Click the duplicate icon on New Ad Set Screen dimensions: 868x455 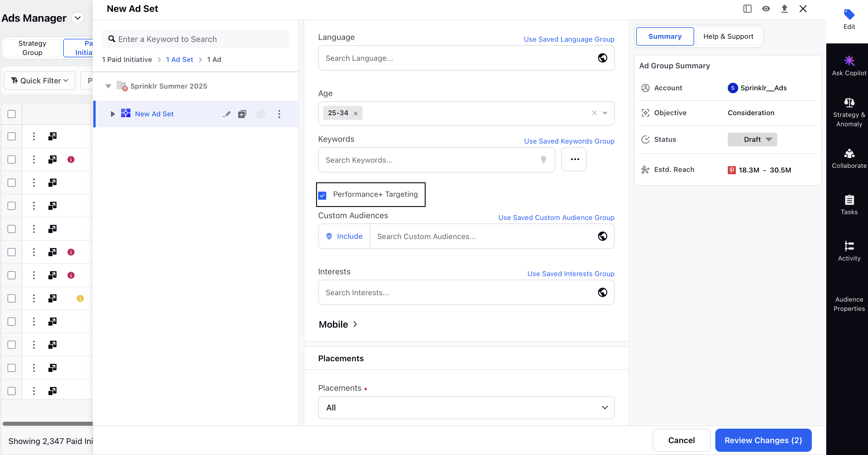pos(242,114)
